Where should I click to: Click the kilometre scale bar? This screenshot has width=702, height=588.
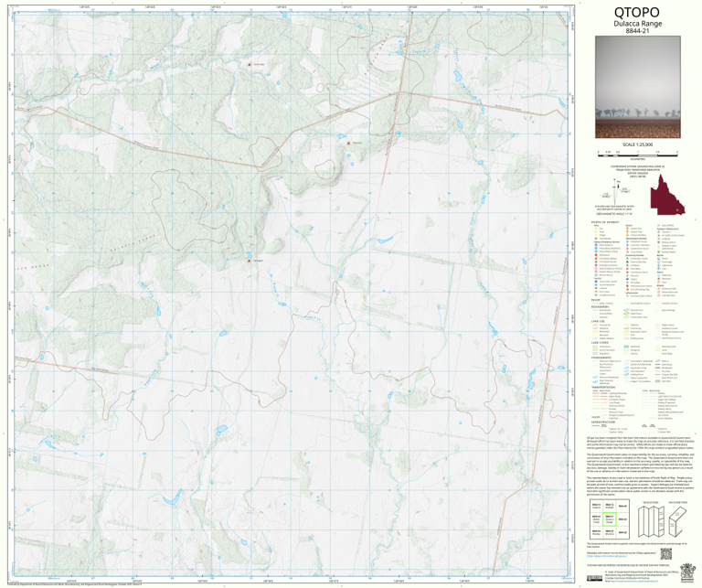[637, 154]
